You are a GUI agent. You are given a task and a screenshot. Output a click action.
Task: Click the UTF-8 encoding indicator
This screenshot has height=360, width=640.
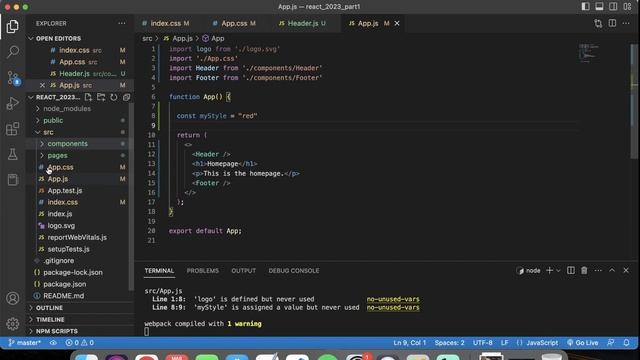[x=482, y=343]
